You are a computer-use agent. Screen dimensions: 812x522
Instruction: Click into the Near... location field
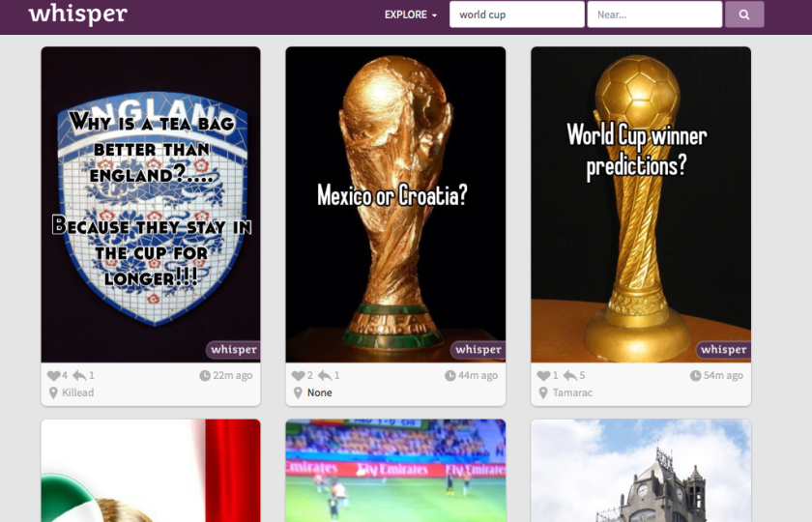(x=654, y=14)
